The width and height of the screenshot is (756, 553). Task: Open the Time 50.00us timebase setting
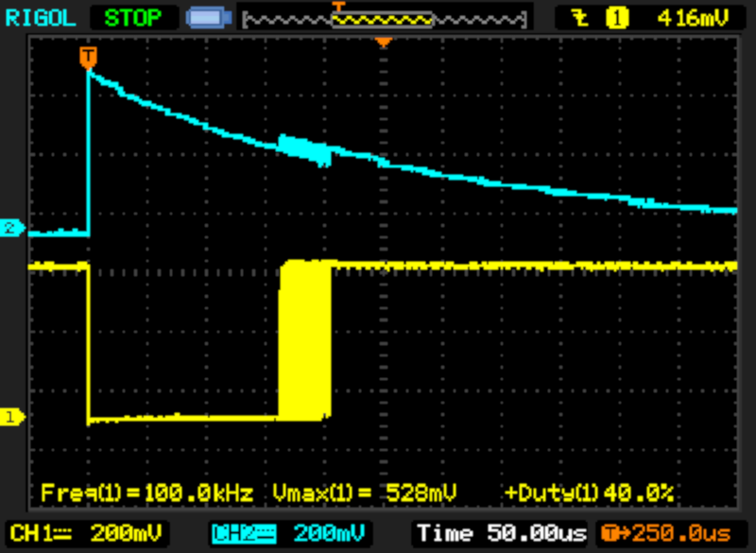coord(501,532)
